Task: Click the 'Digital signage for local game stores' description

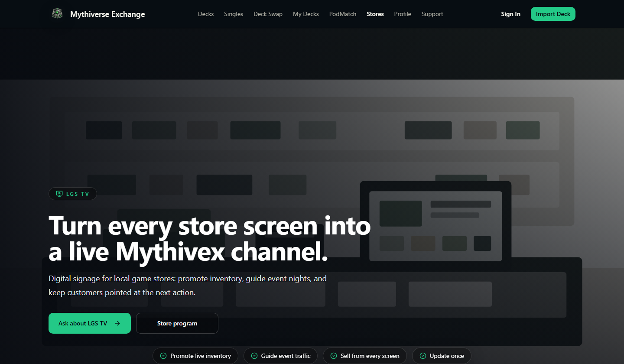Action: pyautogui.click(x=188, y=285)
